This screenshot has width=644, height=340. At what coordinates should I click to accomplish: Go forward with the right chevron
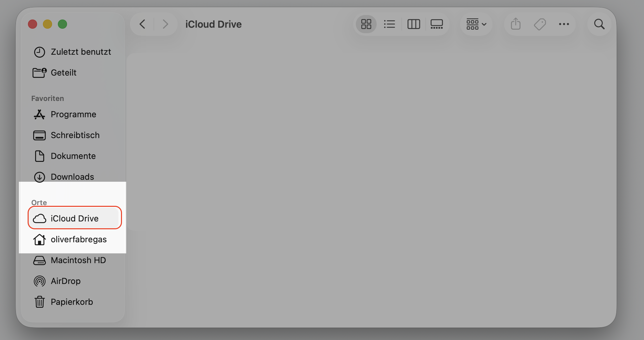(x=165, y=24)
